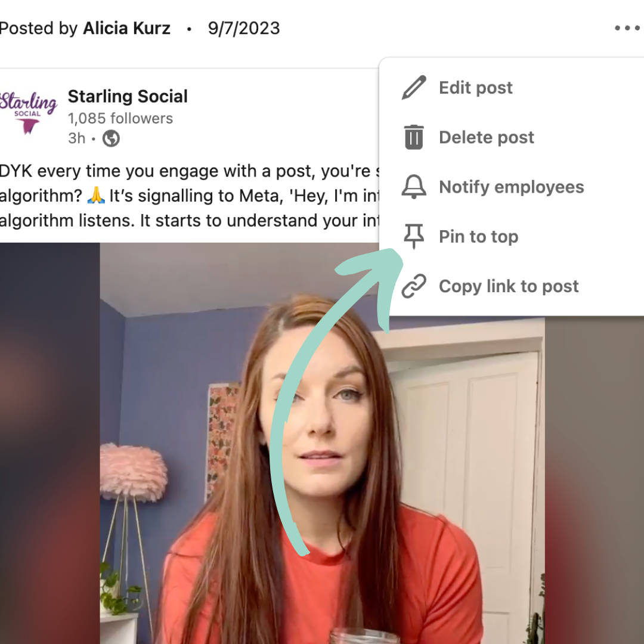Open Starling Social page name link
The width and height of the screenshot is (644, 644).
click(x=128, y=97)
